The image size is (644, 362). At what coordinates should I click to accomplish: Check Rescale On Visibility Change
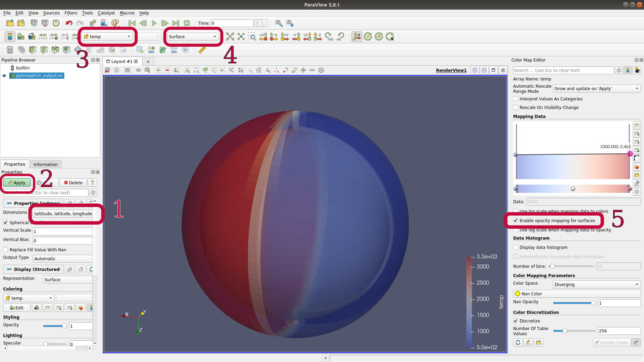point(516,107)
